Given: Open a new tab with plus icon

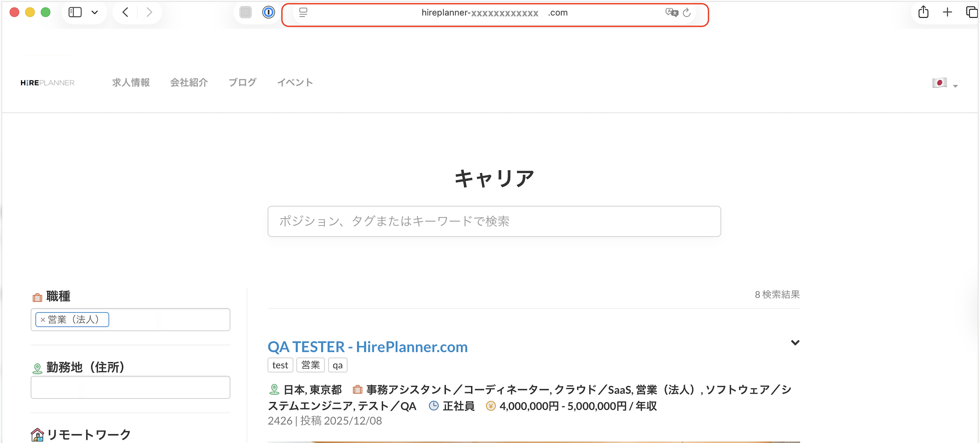Looking at the screenshot, I should pyautogui.click(x=947, y=13).
